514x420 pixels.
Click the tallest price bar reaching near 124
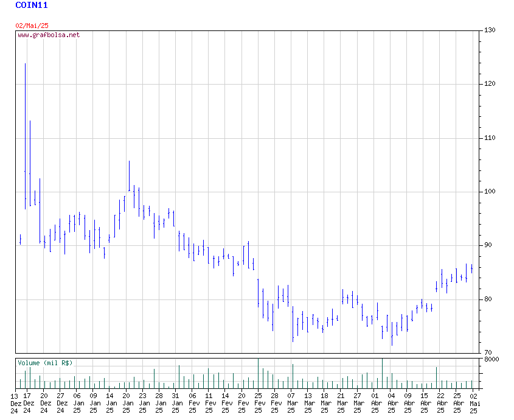click(25, 136)
